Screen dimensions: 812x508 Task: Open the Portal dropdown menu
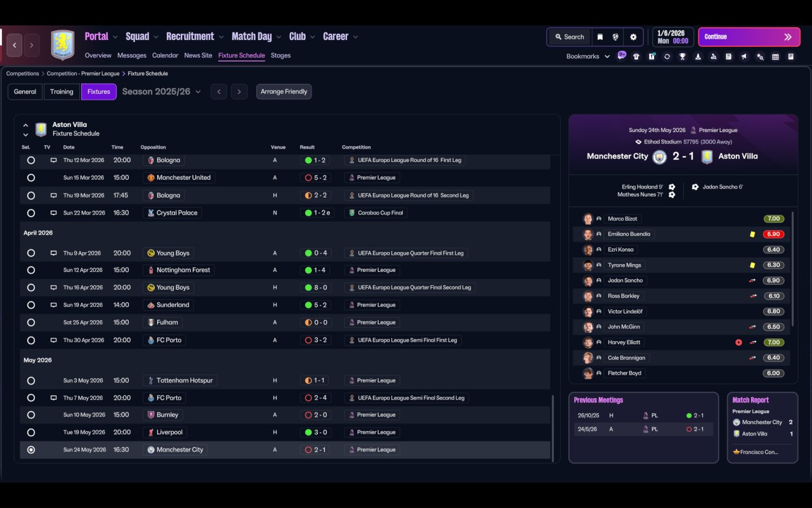[x=101, y=37]
